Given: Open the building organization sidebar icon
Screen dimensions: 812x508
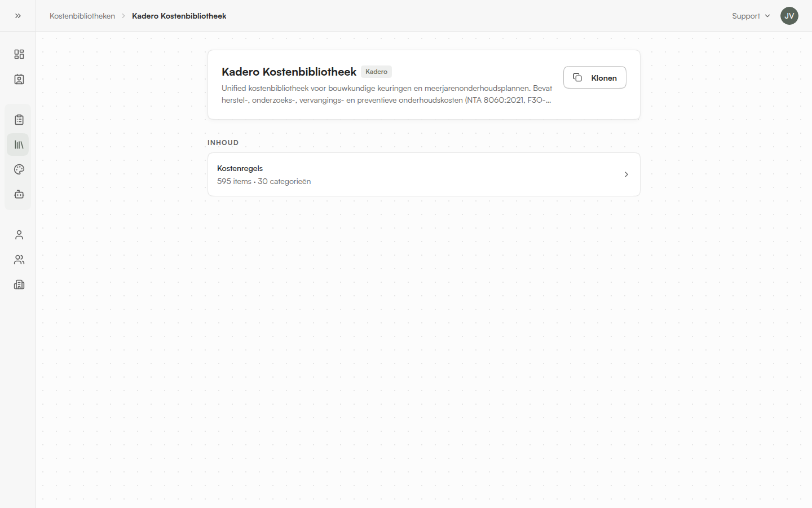Looking at the screenshot, I should (19, 284).
